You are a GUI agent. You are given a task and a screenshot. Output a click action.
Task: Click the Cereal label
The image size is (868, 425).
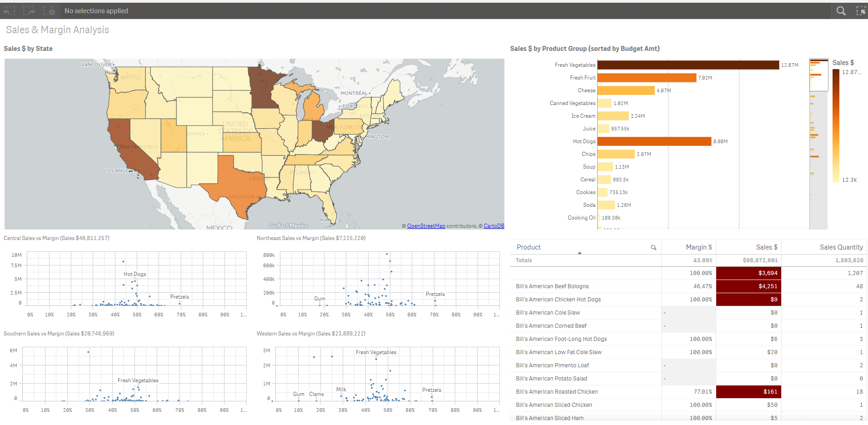point(588,180)
